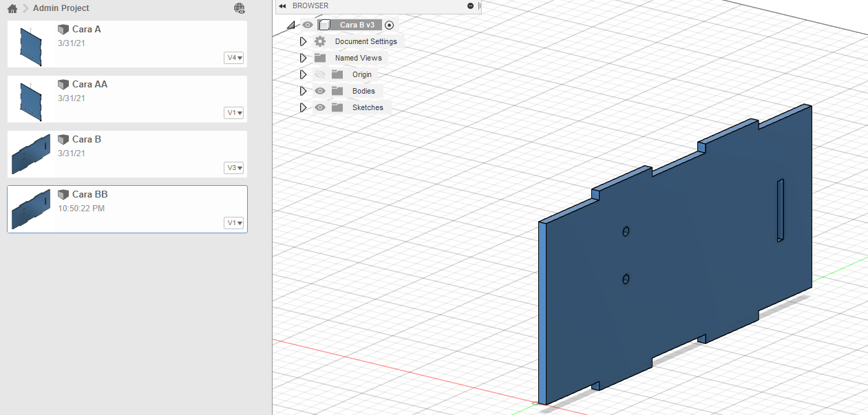Click the cube icon beside Cara B
Image resolution: width=868 pixels, height=415 pixels.
(x=63, y=140)
